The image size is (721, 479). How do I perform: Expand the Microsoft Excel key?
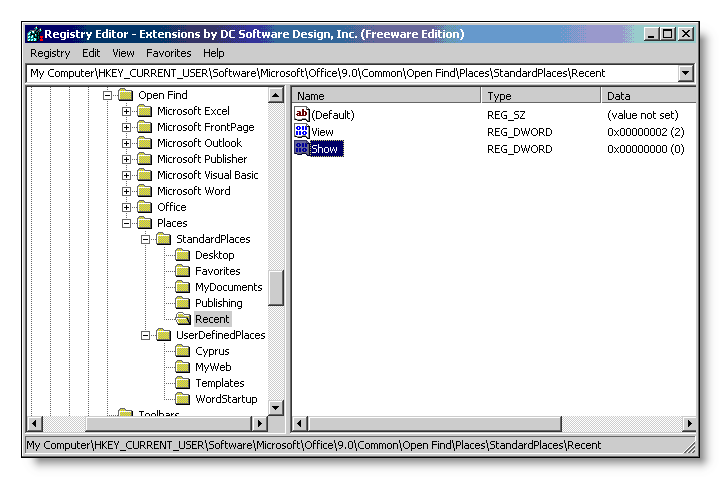pyautogui.click(x=126, y=111)
